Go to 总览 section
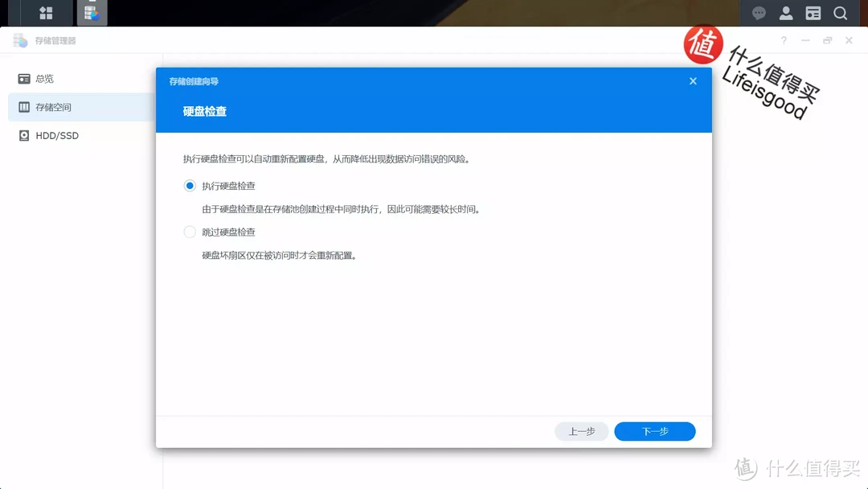Screen dimensions: 868x489 pos(81,79)
